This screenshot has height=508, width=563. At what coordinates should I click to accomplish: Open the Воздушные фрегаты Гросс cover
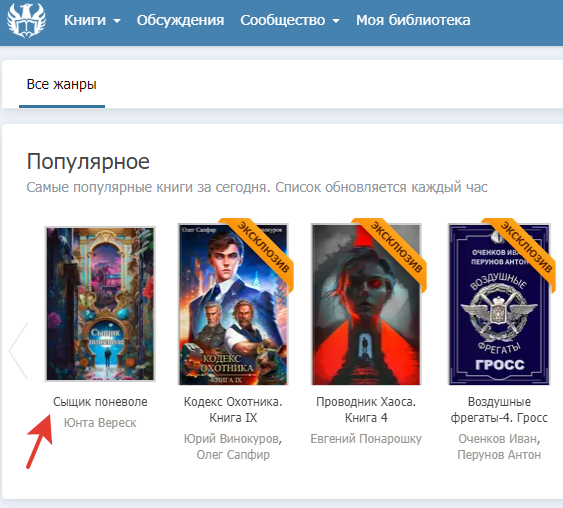499,304
